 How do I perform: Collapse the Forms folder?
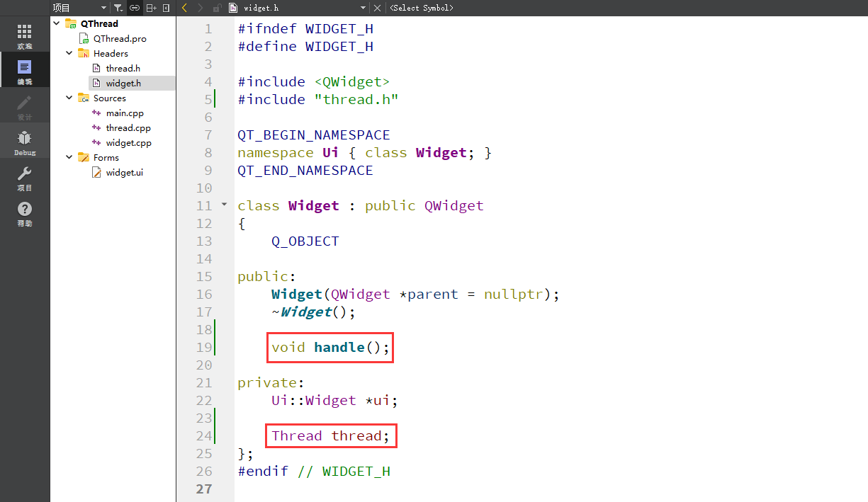(69, 157)
